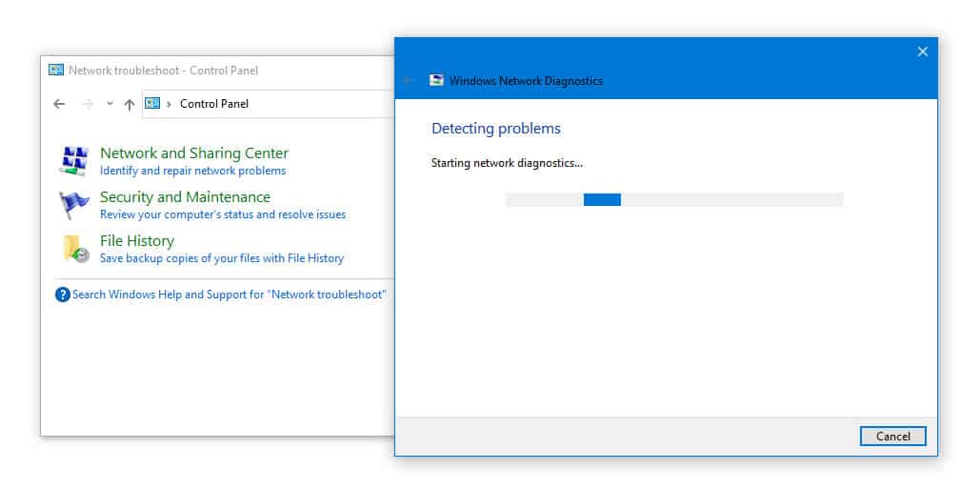The image size is (980, 489).
Task: Click the File History folder icon
Action: point(75,248)
